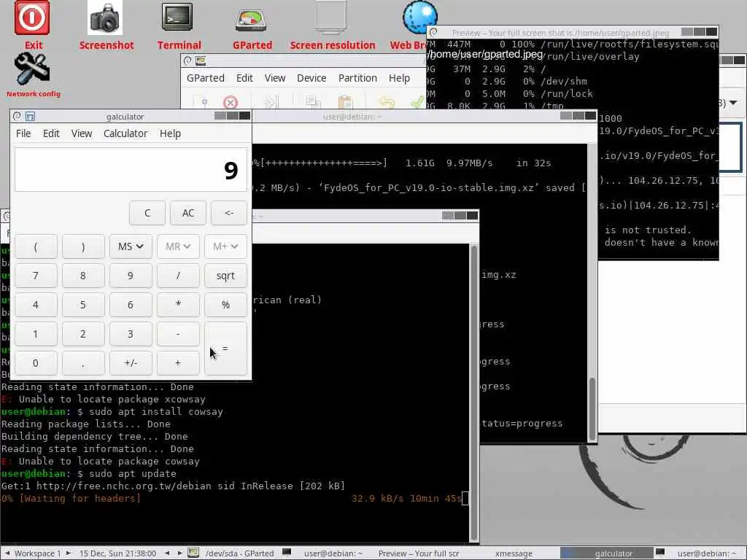The image size is (747, 560).
Task: Open the Screen resolution desktop icon
Action: (x=331, y=18)
